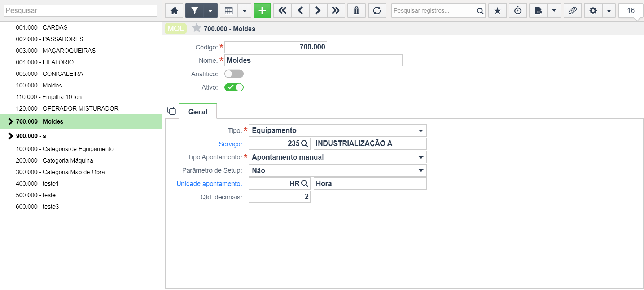Image resolution: width=644 pixels, height=290 pixels.
Task: Click the MOL badge label
Action: point(176,29)
